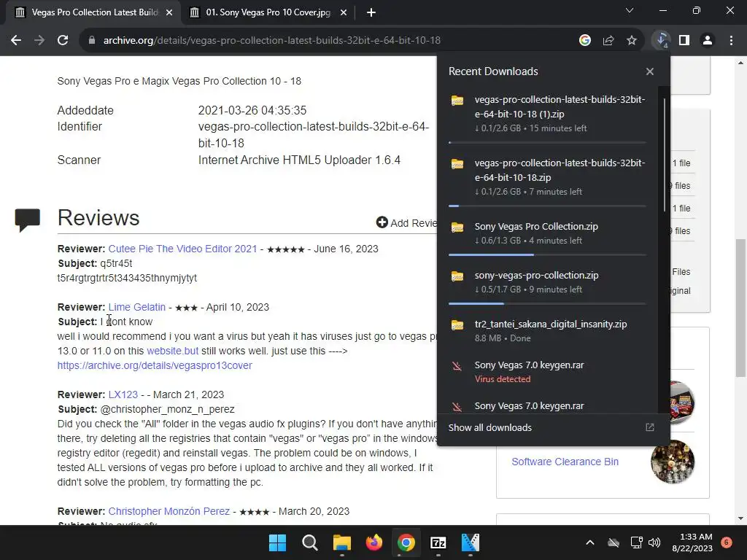This screenshot has height=560, width=747.
Task: Show hidden system tray icons
Action: [589, 542]
